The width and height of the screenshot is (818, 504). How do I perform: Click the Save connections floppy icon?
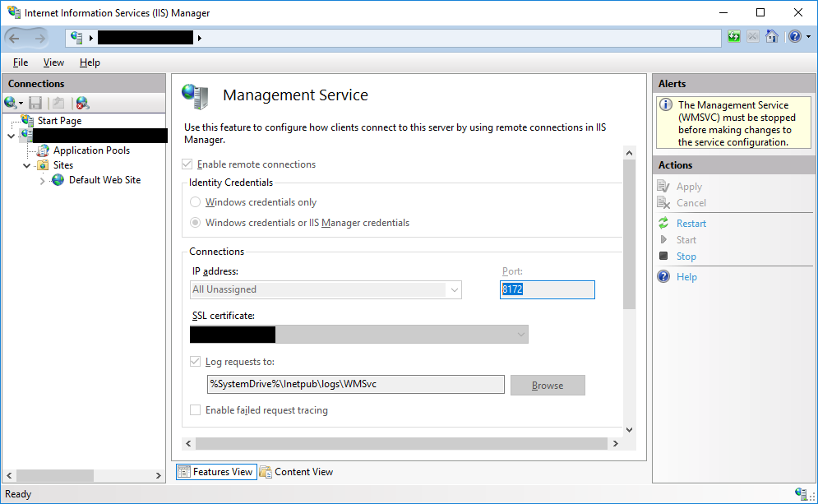tap(35, 103)
